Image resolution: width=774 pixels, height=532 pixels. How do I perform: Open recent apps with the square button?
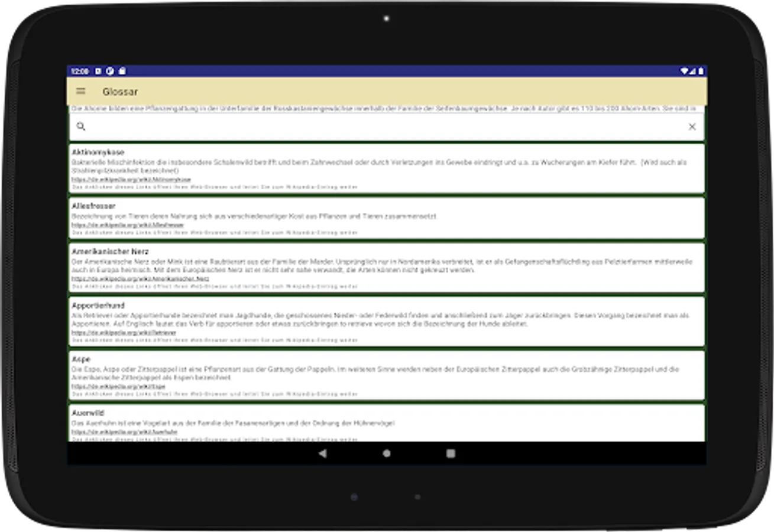point(451,453)
